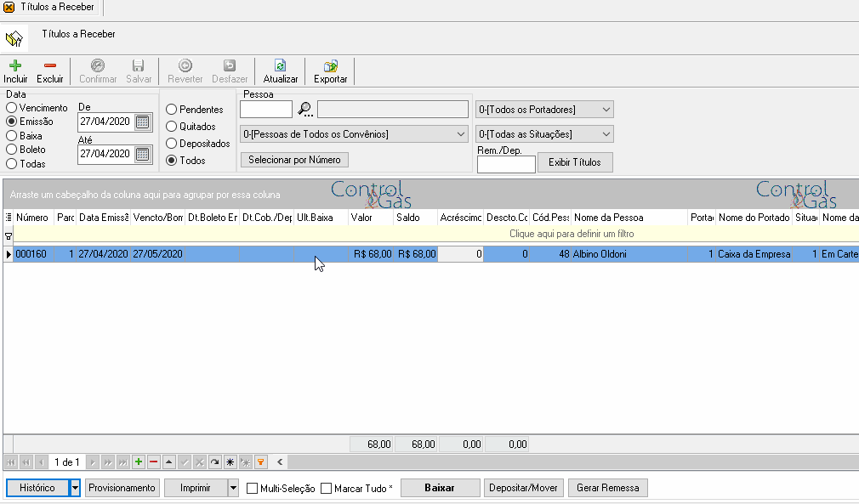The image size is (859, 504).
Task: Refresh the list with the Atualizar icon
Action: (x=280, y=65)
